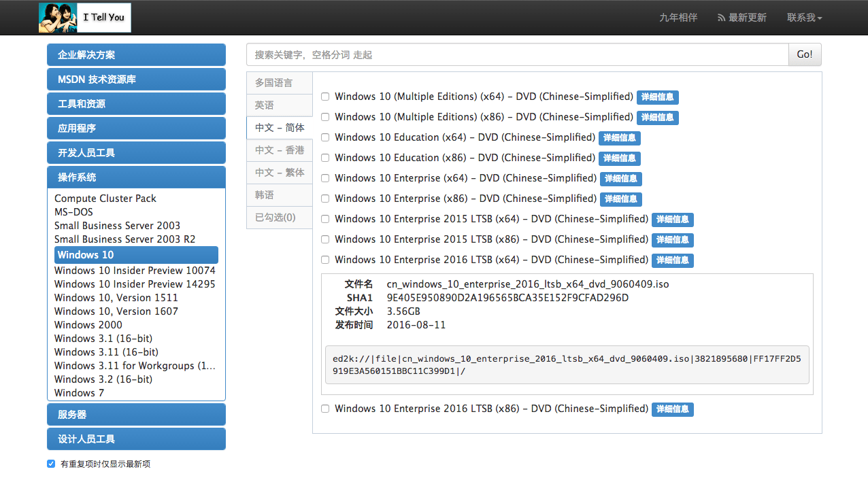Select Windows 2000 from the list
Viewport: 868px width, 478px height.
(x=88, y=324)
